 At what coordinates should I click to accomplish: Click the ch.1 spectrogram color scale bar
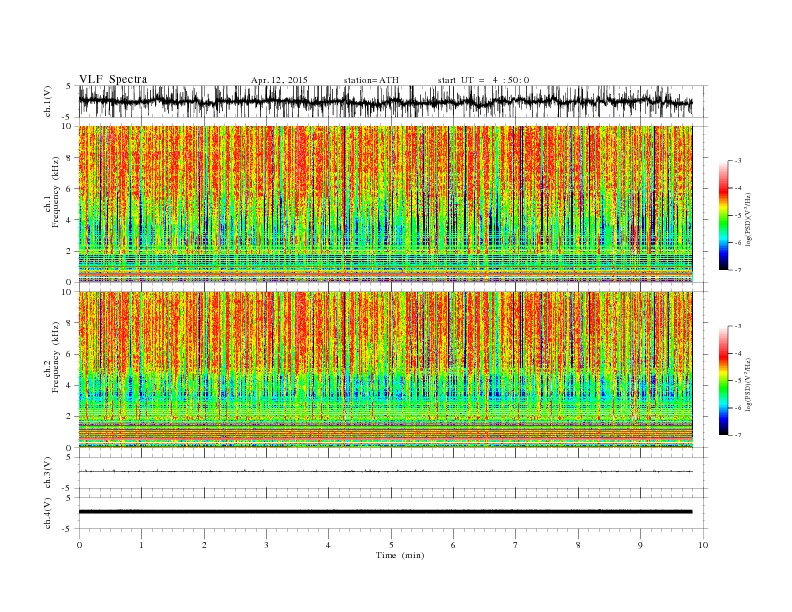723,215
